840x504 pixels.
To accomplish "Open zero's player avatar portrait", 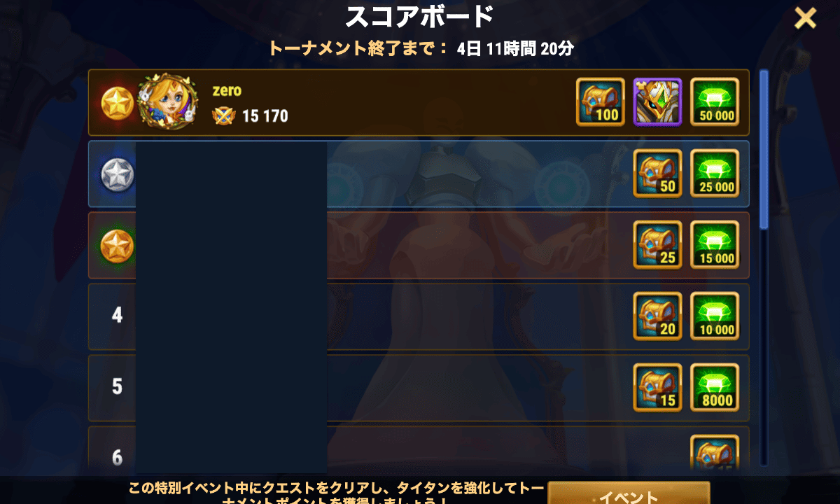I will 164,101.
